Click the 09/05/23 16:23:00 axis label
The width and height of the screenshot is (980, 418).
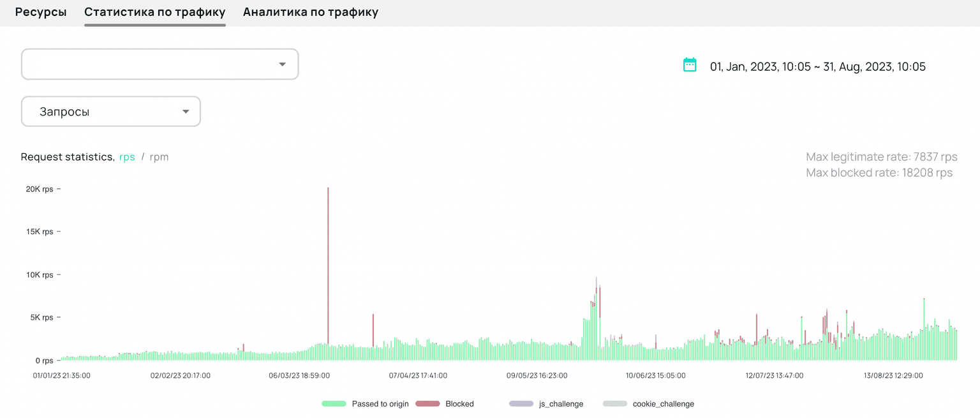pyautogui.click(x=537, y=376)
